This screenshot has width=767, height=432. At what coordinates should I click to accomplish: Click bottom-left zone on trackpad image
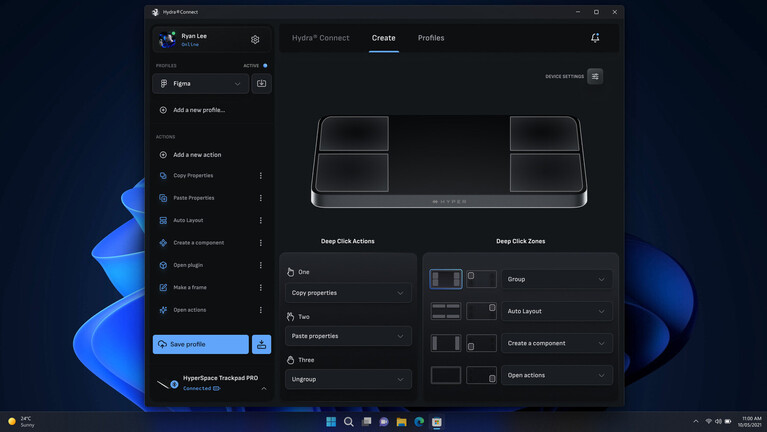pyautogui.click(x=352, y=173)
